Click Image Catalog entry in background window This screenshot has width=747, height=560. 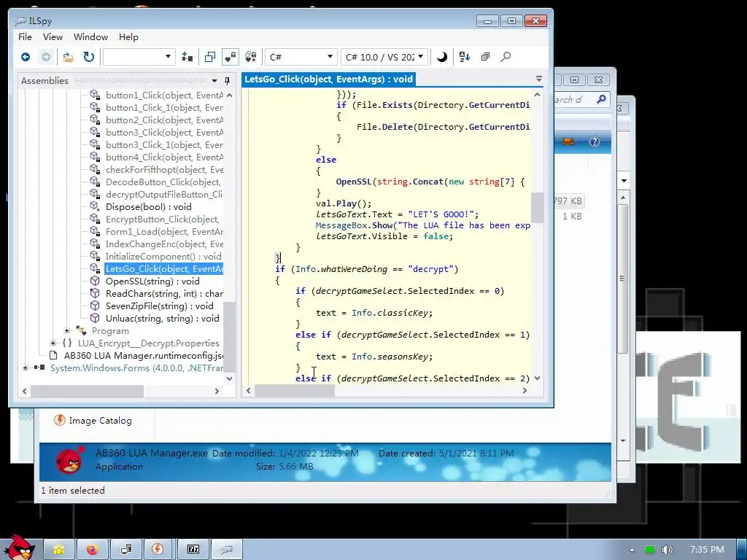93,421
